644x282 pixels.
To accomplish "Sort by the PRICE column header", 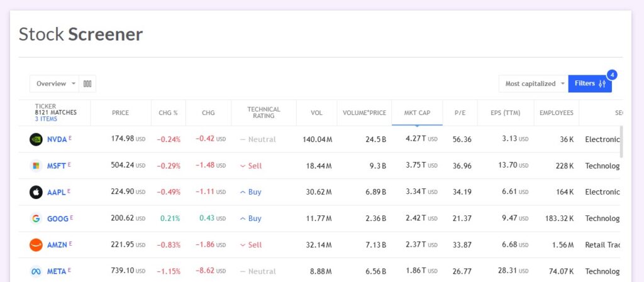I will 120,112.
